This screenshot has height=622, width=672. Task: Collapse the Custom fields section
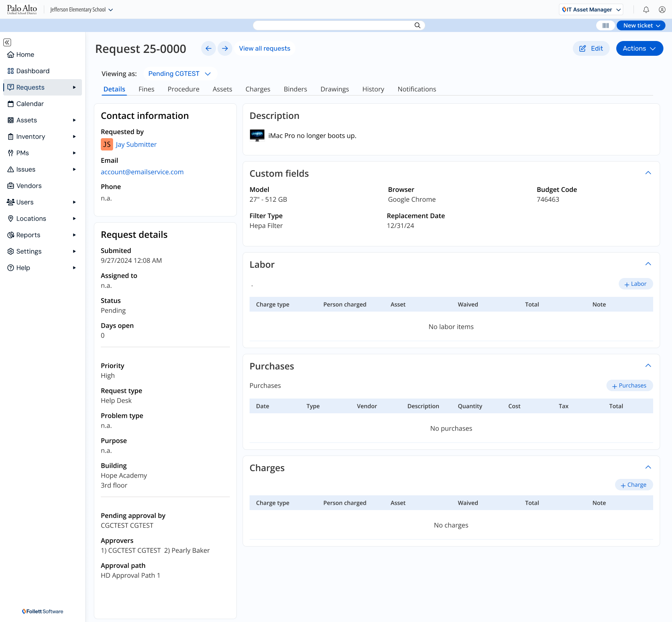click(648, 173)
